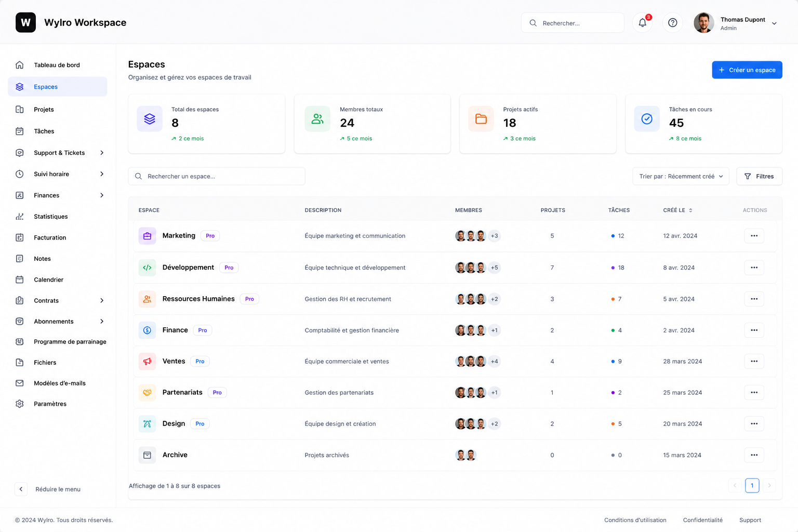Expand the Finances submenu
The image size is (798, 532).
pyautogui.click(x=102, y=195)
